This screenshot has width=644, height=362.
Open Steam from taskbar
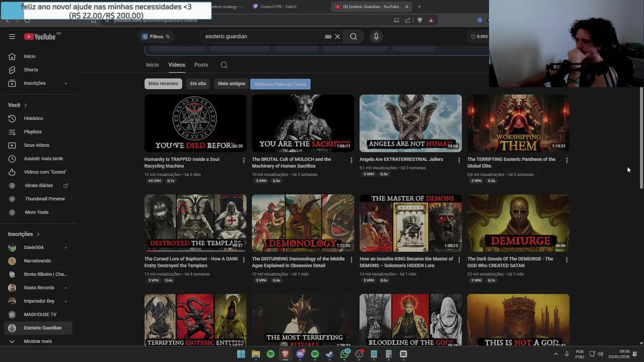tap(330, 354)
